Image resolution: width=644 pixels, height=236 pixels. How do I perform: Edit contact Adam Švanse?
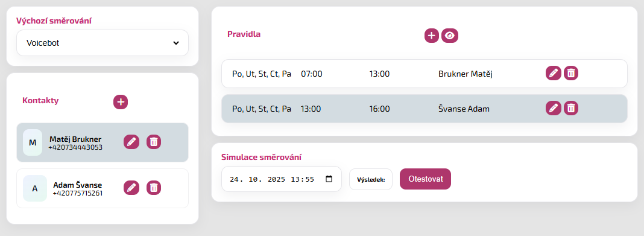[131, 188]
